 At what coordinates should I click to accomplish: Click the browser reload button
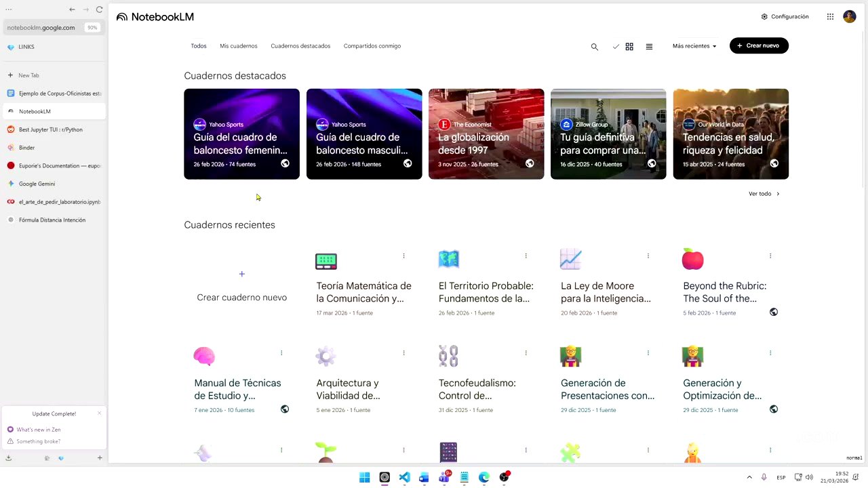click(x=100, y=9)
